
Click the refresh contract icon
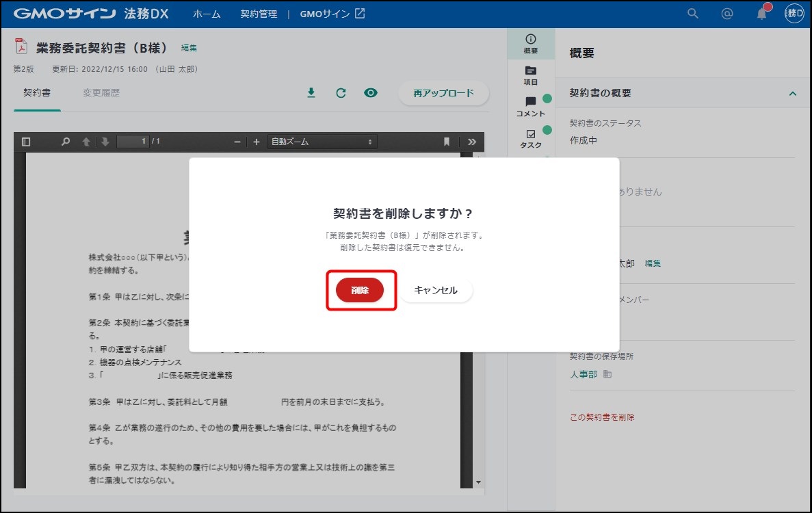(341, 93)
